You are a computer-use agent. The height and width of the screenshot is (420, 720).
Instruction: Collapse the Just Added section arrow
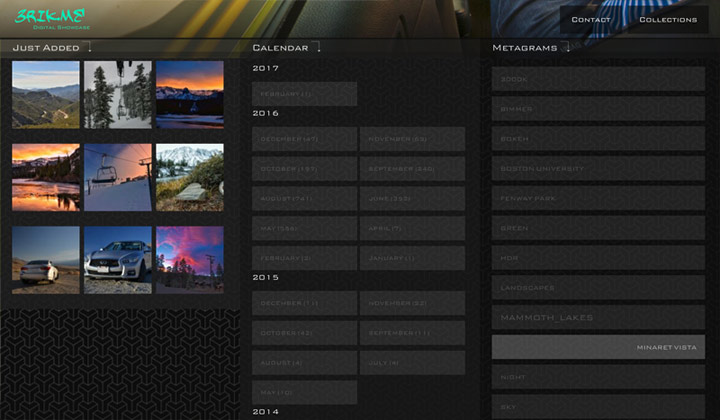pos(89,47)
